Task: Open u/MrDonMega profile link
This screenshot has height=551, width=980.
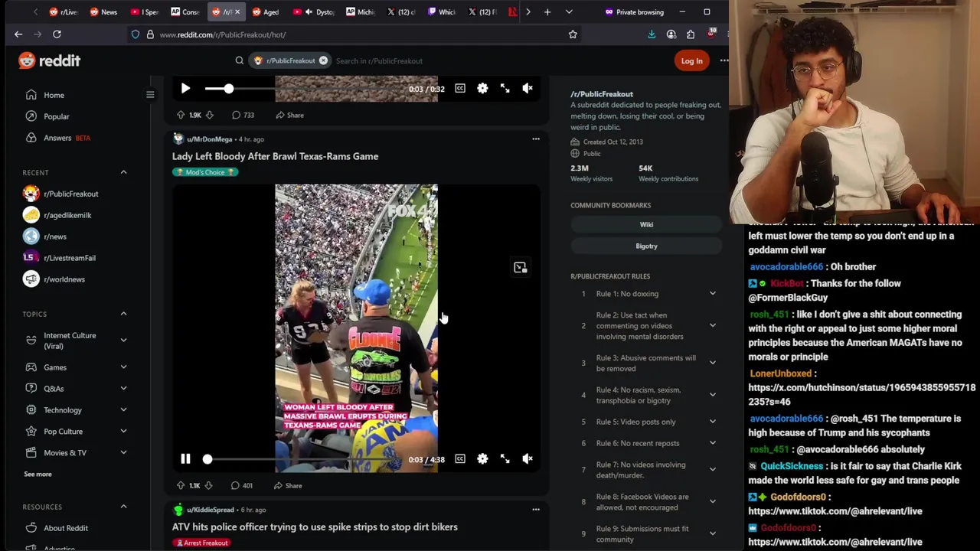Action: point(209,139)
